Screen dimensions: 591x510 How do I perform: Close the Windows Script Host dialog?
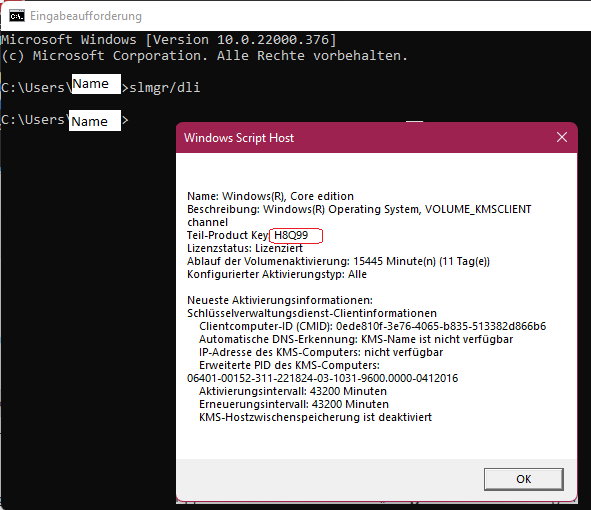[x=562, y=137]
